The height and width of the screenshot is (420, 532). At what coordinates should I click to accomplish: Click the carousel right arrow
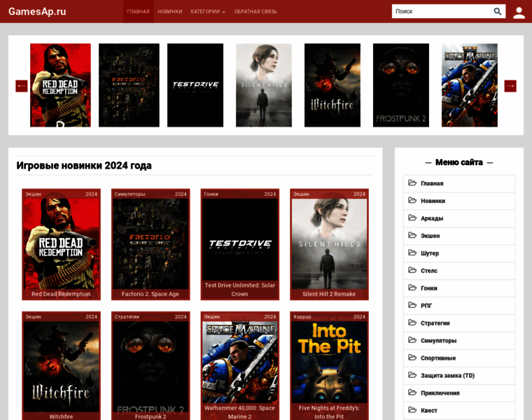coord(510,86)
